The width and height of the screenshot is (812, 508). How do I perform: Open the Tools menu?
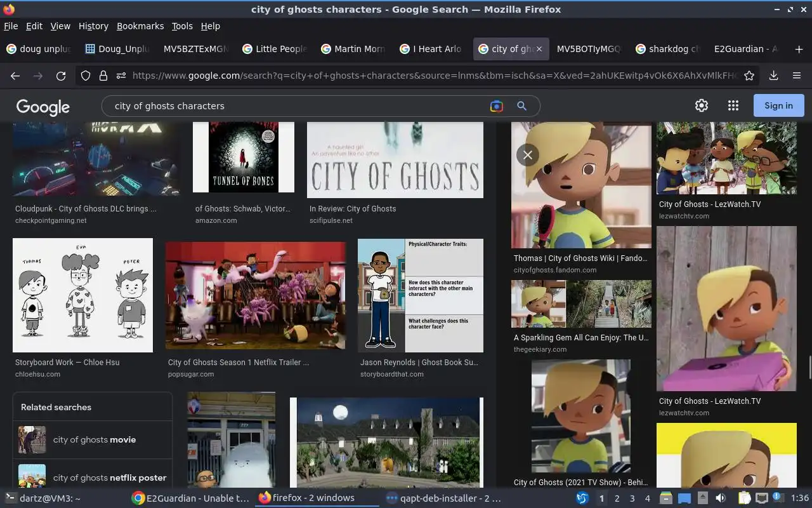tap(182, 26)
